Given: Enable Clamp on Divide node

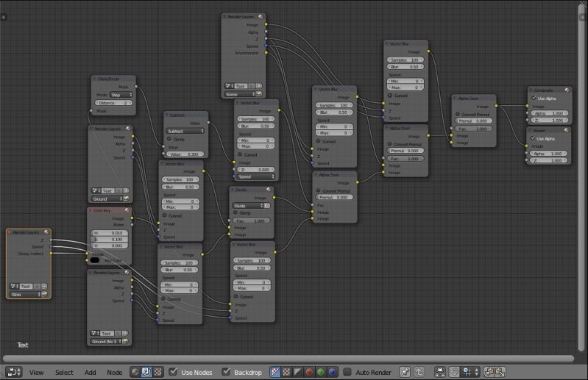Looking at the screenshot, I should (235, 212).
